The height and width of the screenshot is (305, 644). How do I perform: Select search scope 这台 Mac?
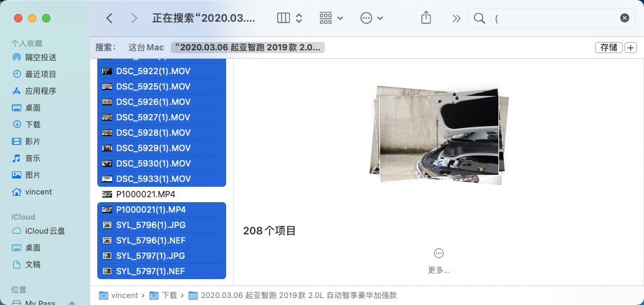coord(146,47)
